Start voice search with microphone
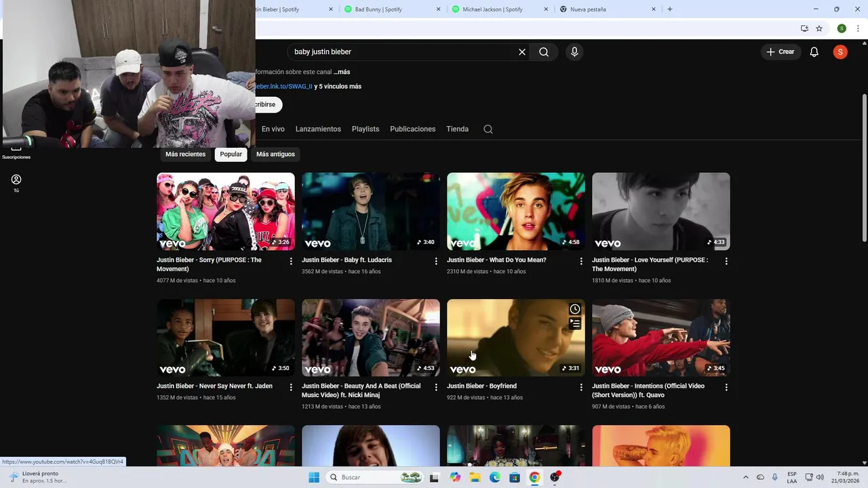 (x=574, y=52)
